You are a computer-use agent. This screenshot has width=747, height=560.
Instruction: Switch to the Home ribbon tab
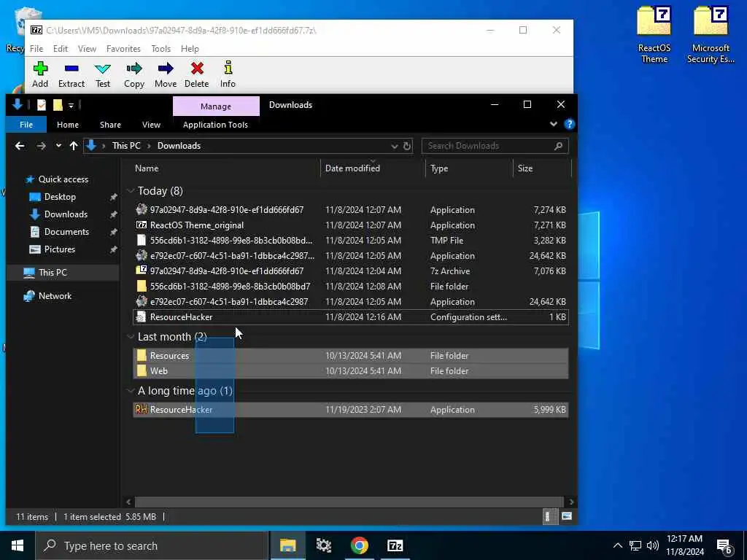coord(68,125)
